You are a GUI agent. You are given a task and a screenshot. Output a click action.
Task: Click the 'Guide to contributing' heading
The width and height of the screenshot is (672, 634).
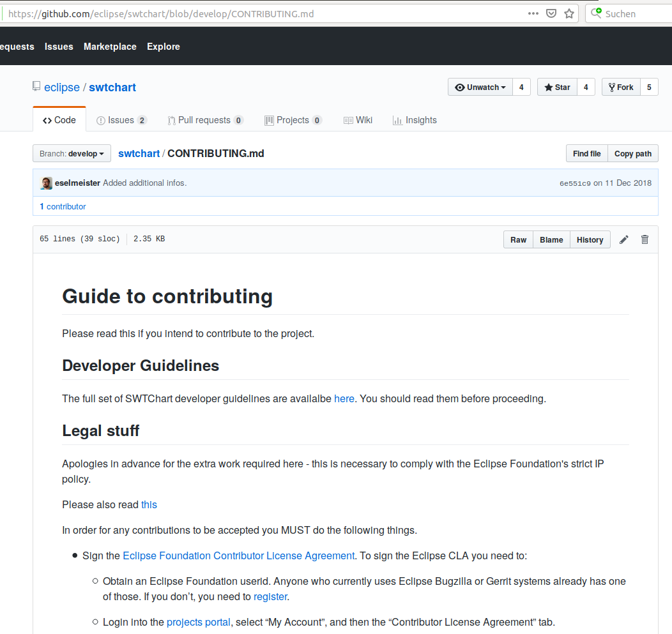167,296
